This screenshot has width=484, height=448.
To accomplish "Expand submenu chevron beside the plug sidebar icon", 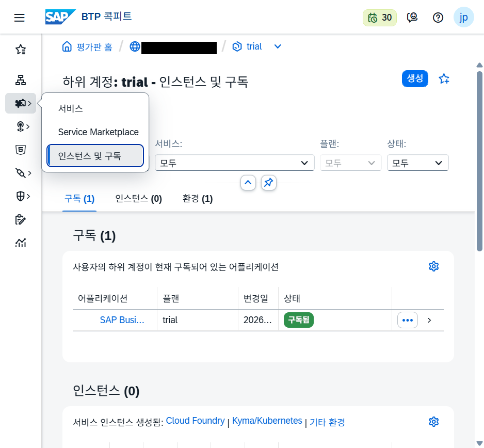I will [29, 173].
